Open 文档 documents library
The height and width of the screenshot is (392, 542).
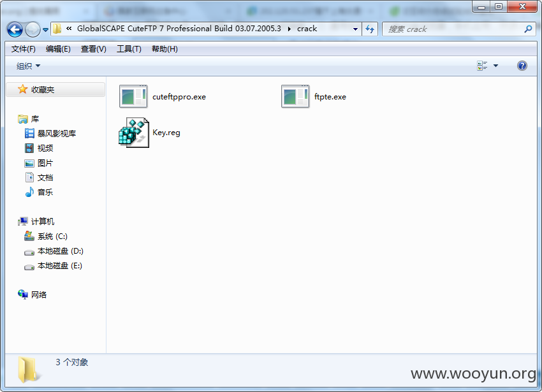(45, 178)
